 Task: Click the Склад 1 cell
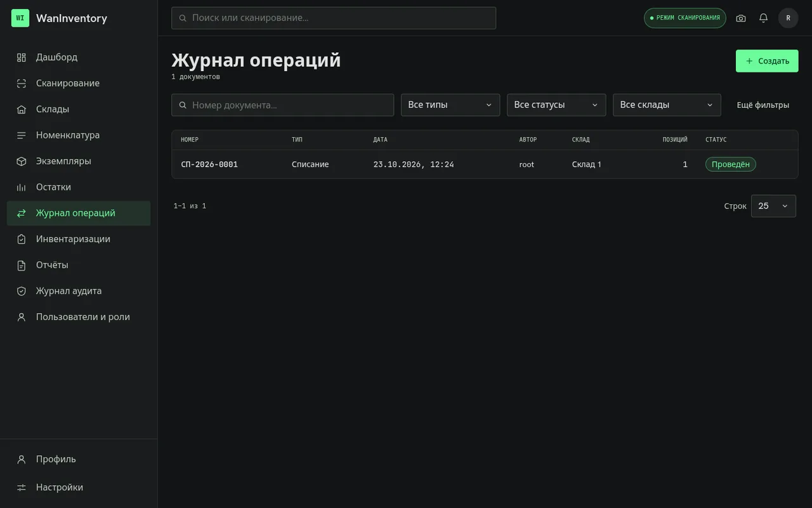tap(587, 164)
